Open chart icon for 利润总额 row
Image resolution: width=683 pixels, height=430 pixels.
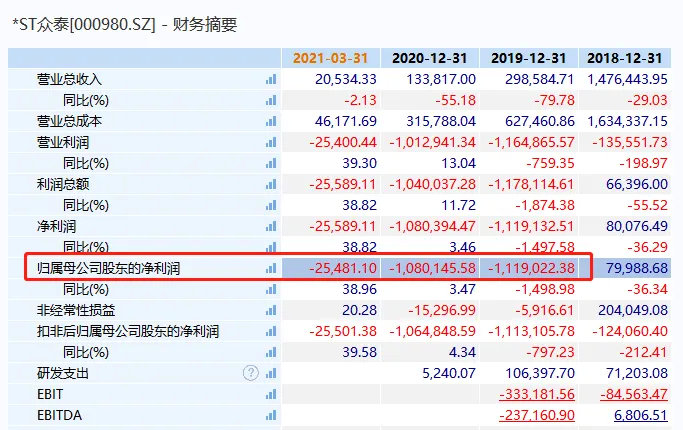pos(271,184)
